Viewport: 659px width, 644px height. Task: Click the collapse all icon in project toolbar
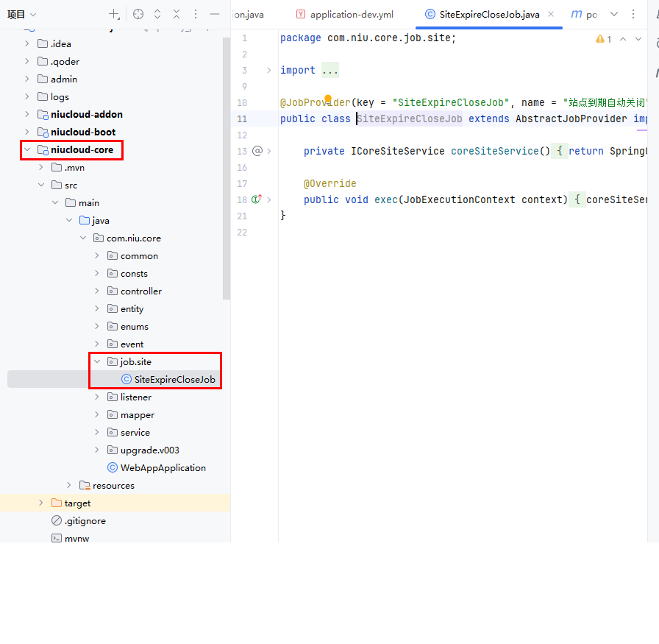177,14
